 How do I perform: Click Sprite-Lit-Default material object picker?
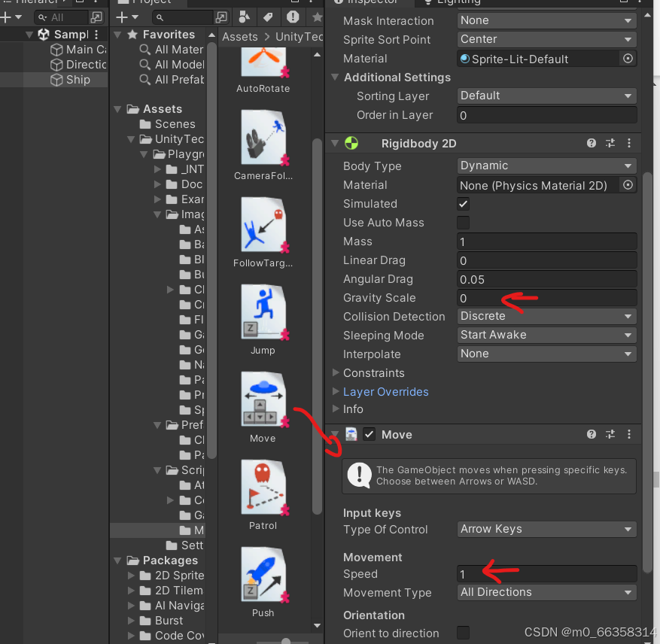point(628,59)
